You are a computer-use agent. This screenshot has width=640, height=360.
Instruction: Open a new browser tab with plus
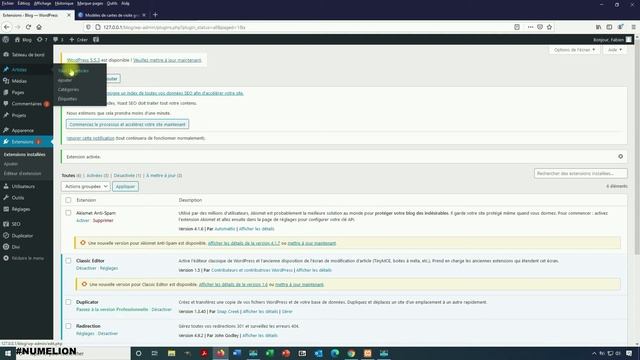coord(155,15)
